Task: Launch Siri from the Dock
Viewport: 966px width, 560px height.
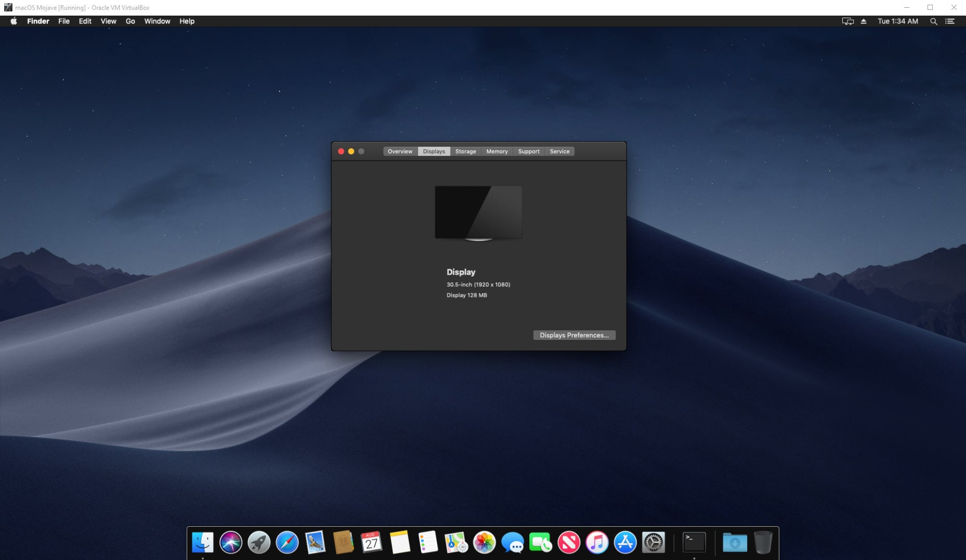Action: [x=231, y=543]
